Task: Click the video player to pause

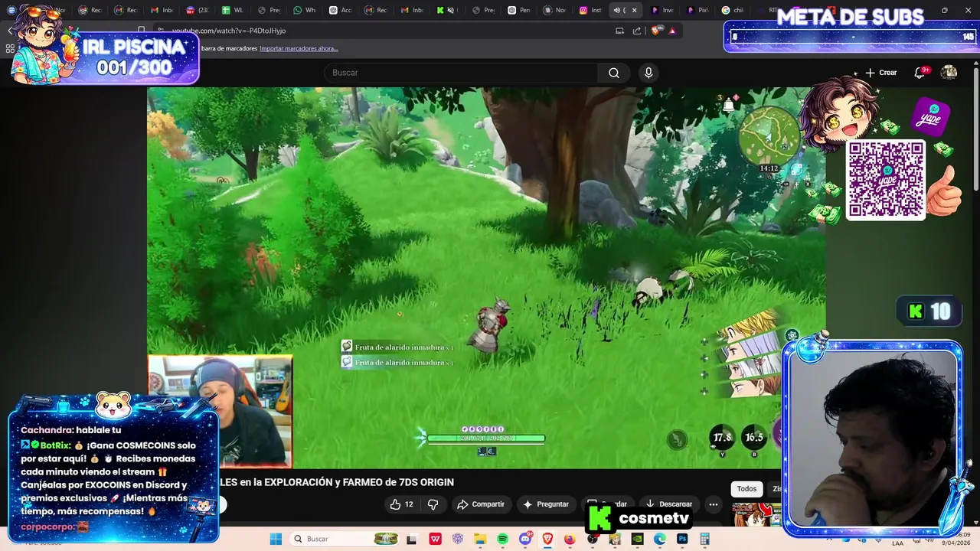Action: click(x=486, y=277)
